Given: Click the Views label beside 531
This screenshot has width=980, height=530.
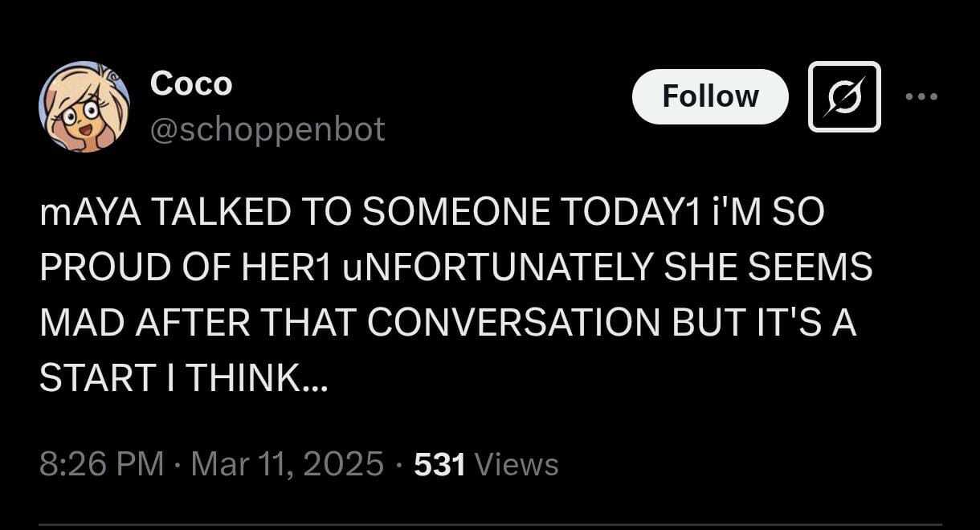Looking at the screenshot, I should click(517, 464).
